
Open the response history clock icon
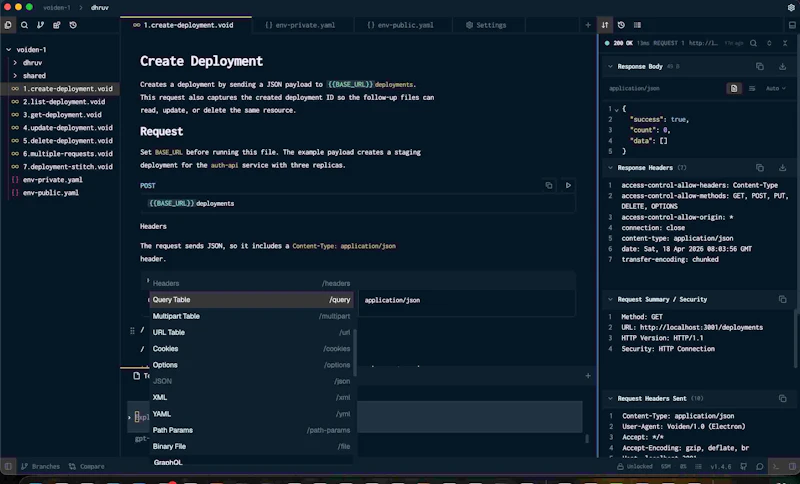click(x=621, y=24)
